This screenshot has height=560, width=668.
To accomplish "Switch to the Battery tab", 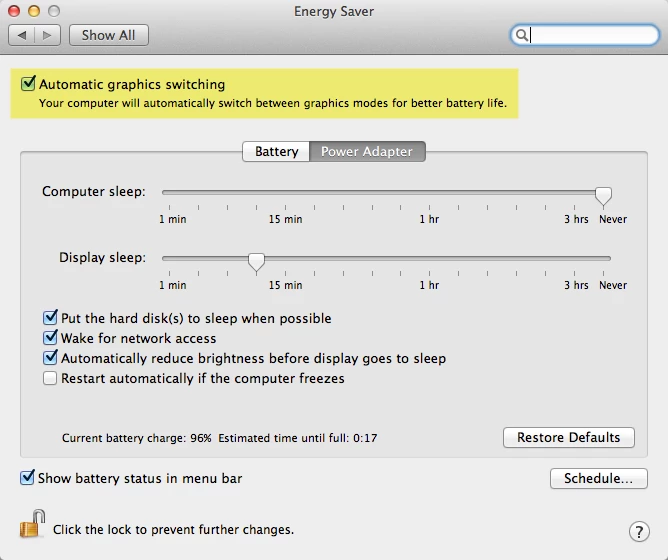I will click(276, 151).
